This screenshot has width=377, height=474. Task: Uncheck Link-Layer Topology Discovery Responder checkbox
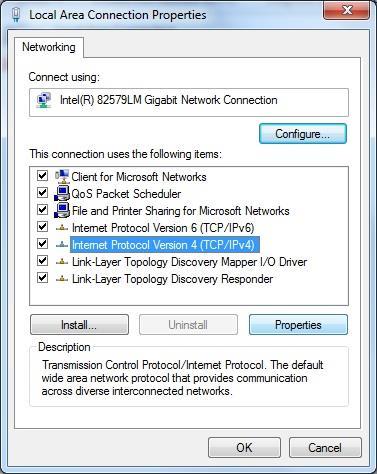coord(42,277)
